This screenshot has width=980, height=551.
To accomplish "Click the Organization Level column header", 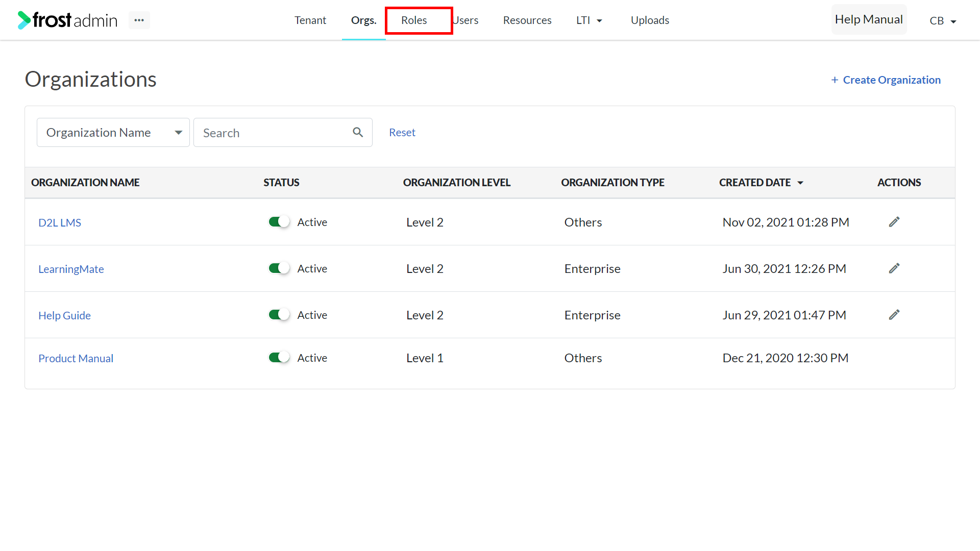I will (456, 183).
